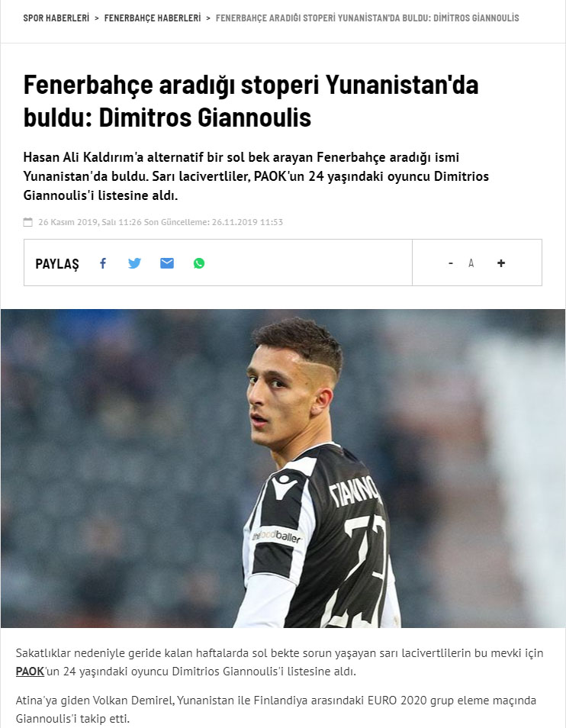Click the article headline about Fenerbahçe
This screenshot has height=728, width=566.
pos(251,101)
